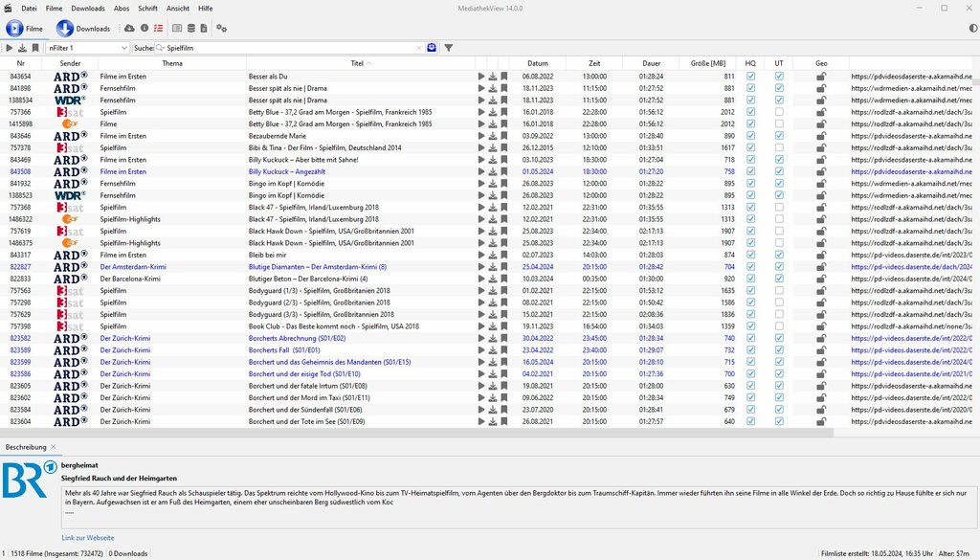The height and width of the screenshot is (560, 980).
Task: Toggle HQ checkbox for "Borchert und der Tote im See"
Action: [750, 421]
